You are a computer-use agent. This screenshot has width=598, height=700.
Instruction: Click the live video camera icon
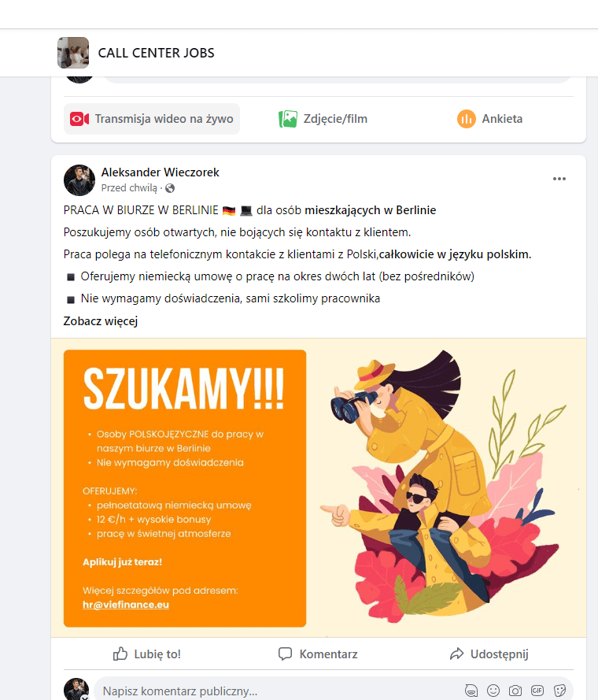pos(79,119)
